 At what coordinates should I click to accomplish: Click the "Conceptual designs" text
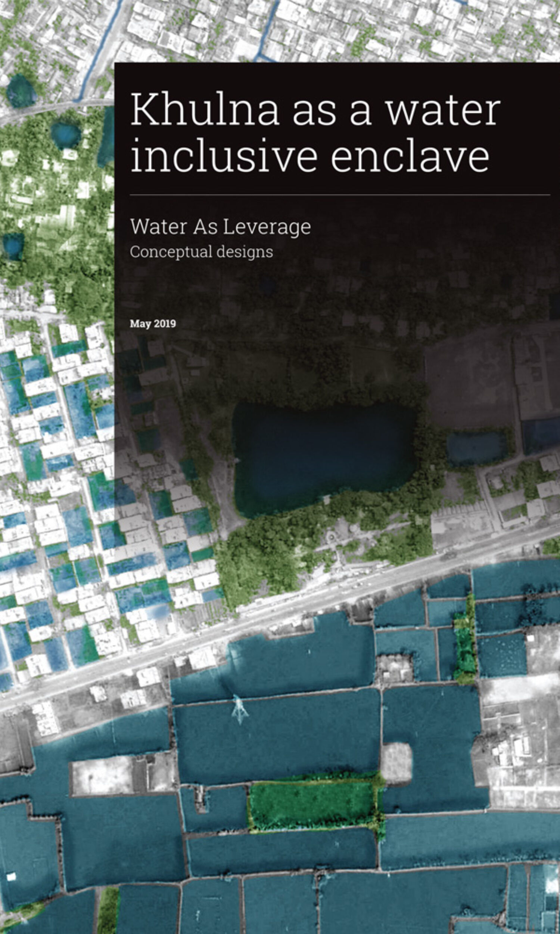(x=201, y=252)
